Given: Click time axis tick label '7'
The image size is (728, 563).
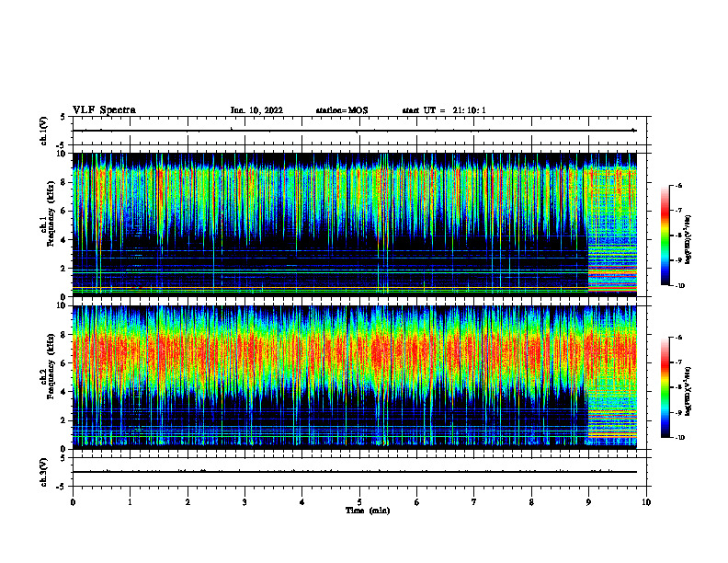Looking at the screenshot, I should tap(474, 502).
